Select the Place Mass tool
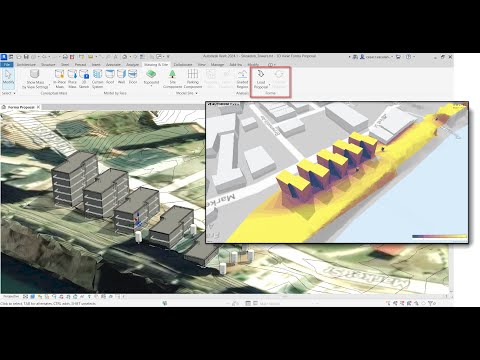Screen dimensions: 480x360 click(x=72, y=79)
